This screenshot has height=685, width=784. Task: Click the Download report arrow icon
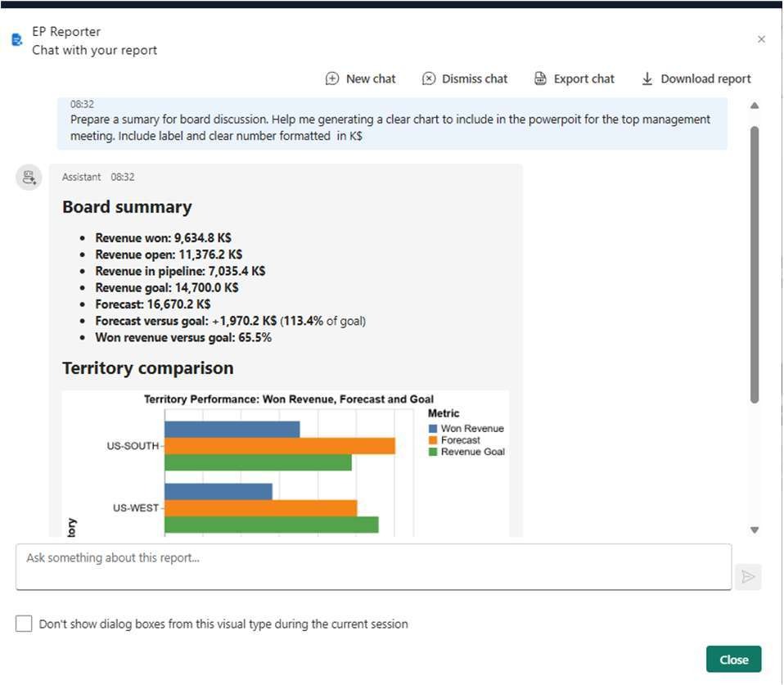pos(647,79)
